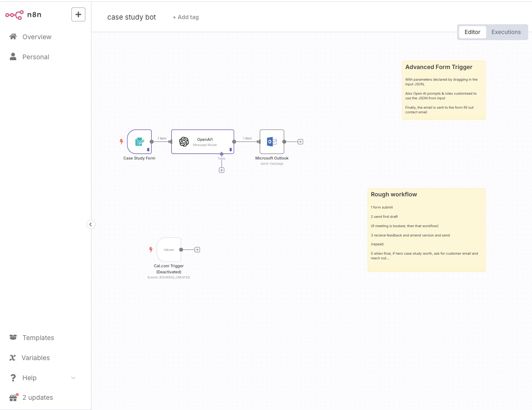Image resolution: width=532 pixels, height=410 pixels.
Task: Click the pin icon on OpenAI1 node
Action: point(231,150)
